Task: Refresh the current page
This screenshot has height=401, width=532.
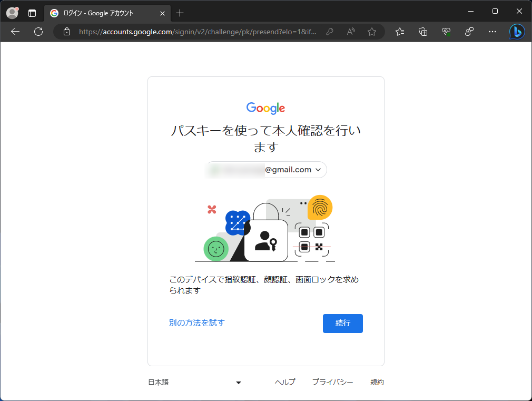Action: (x=38, y=32)
